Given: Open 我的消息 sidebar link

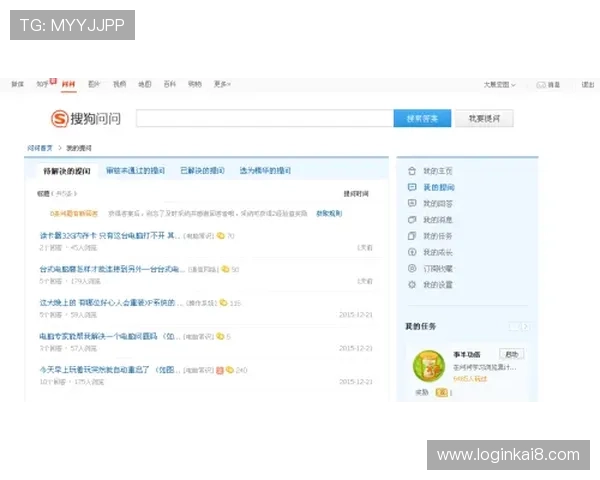Looking at the screenshot, I should coord(437,220).
